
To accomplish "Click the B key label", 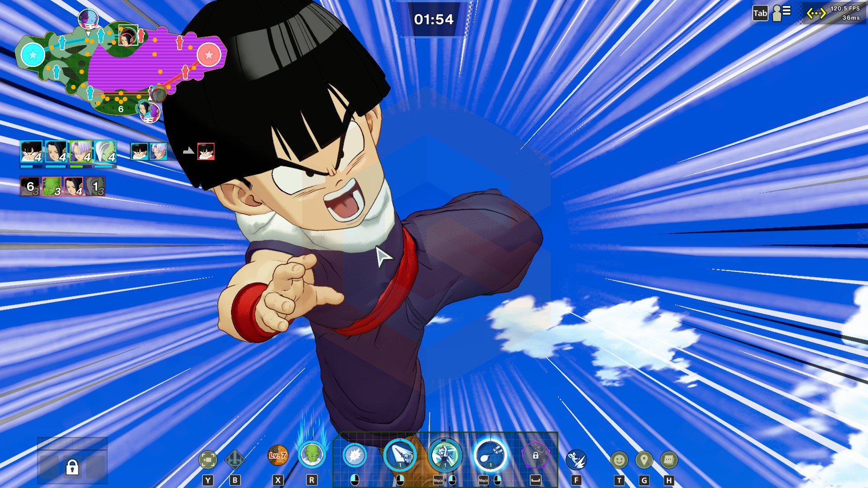I will click(235, 480).
